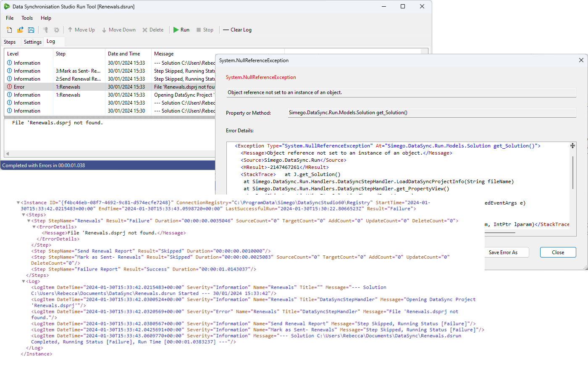
Task: Open the Help menu
Action: (x=46, y=18)
